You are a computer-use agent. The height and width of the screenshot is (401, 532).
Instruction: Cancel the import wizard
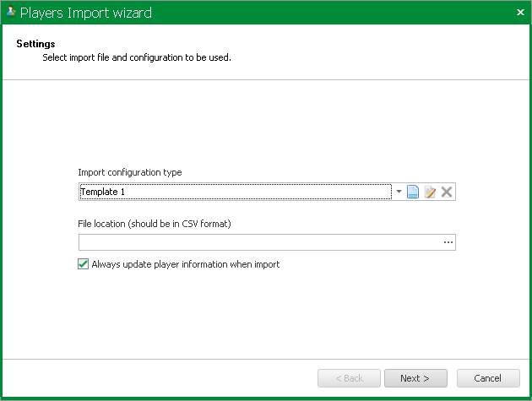(488, 378)
